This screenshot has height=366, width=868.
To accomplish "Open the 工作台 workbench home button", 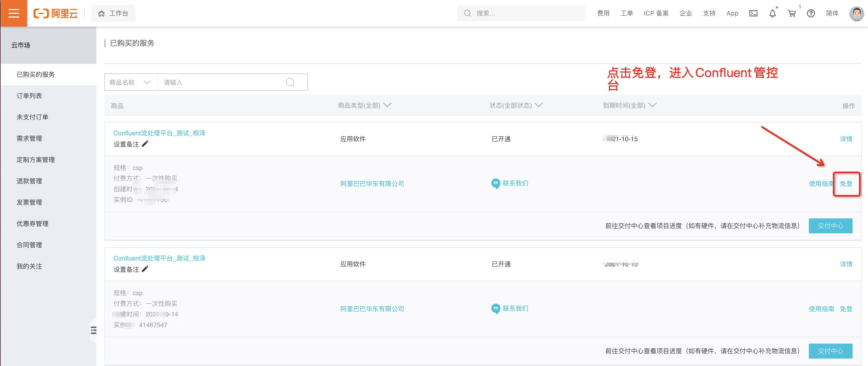I will [x=113, y=14].
